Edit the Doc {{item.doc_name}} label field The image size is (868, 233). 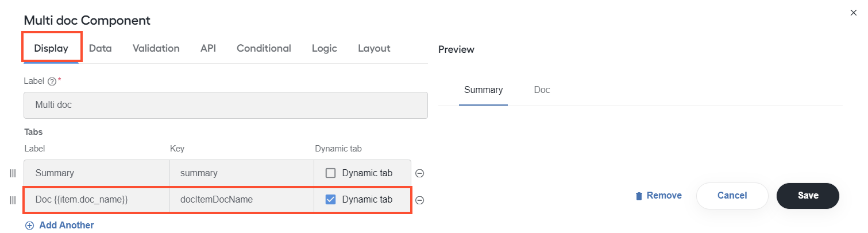point(97,200)
